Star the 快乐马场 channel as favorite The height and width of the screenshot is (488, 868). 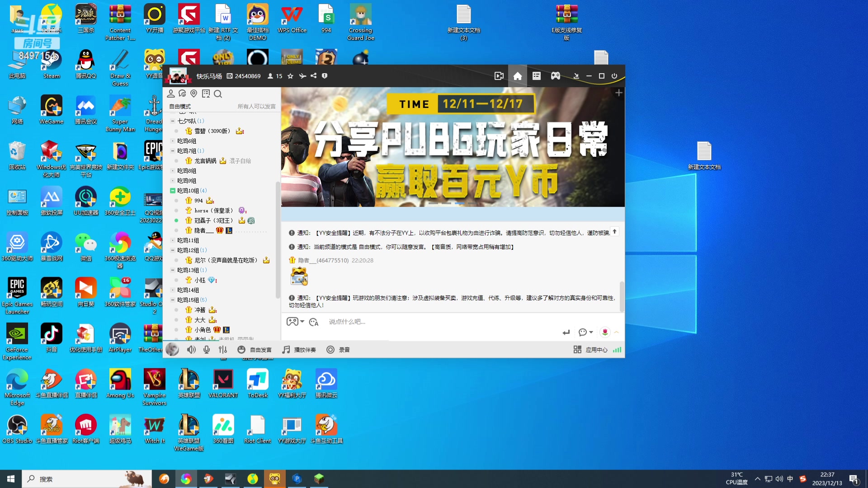point(290,76)
